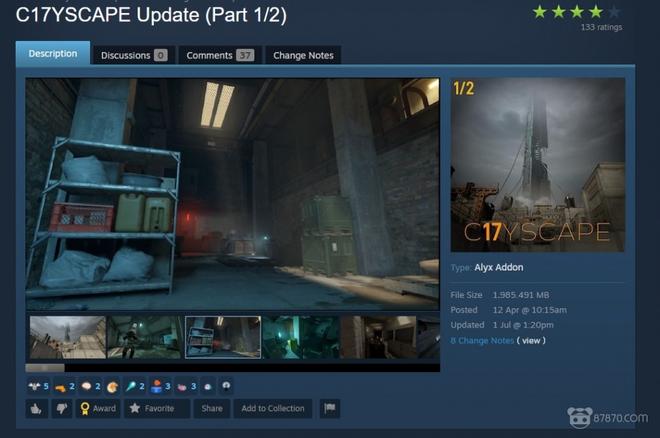Screen dimensions: 660x438
Task: Click the orange pointing hand award badge
Action: pos(64,386)
